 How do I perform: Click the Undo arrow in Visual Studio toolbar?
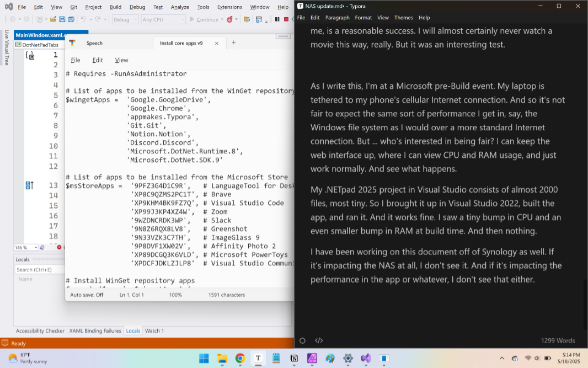coord(83,19)
